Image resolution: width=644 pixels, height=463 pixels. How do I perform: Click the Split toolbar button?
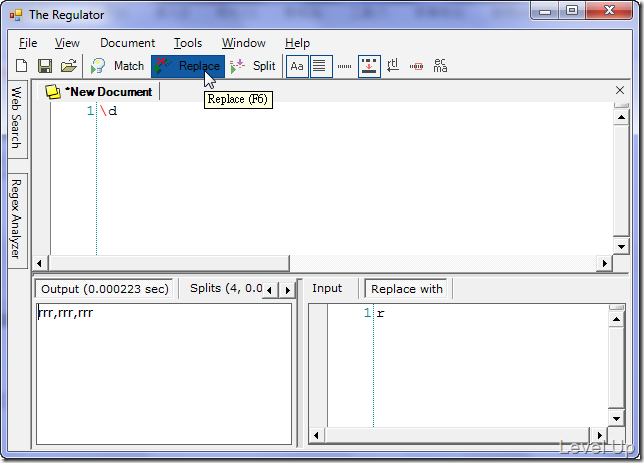point(253,66)
